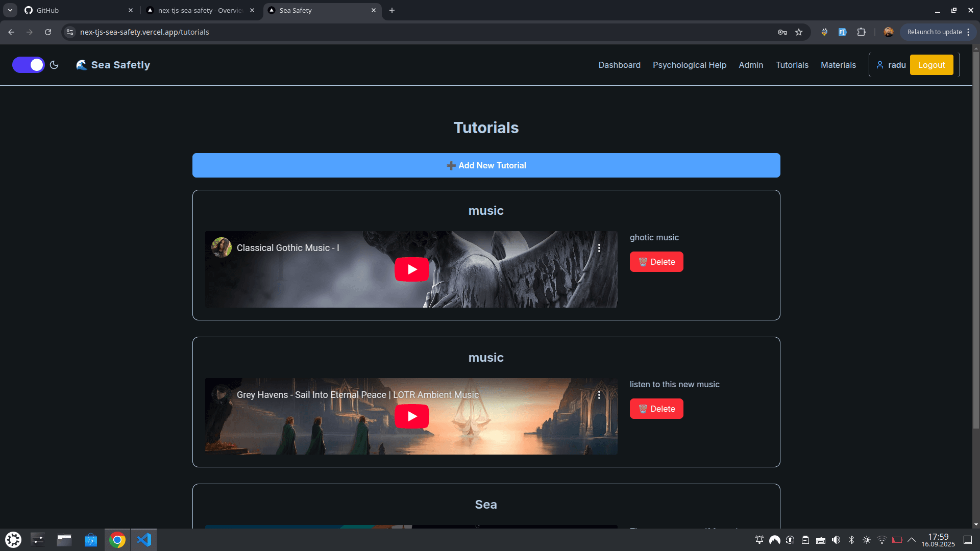
Task: Open the Admin navigation link
Action: click(751, 65)
